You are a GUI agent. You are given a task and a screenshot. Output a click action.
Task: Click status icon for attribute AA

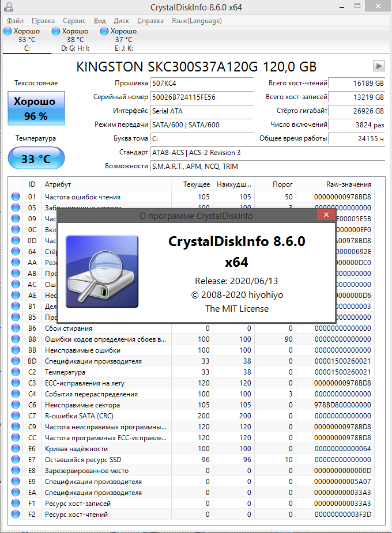pyautogui.click(x=16, y=262)
